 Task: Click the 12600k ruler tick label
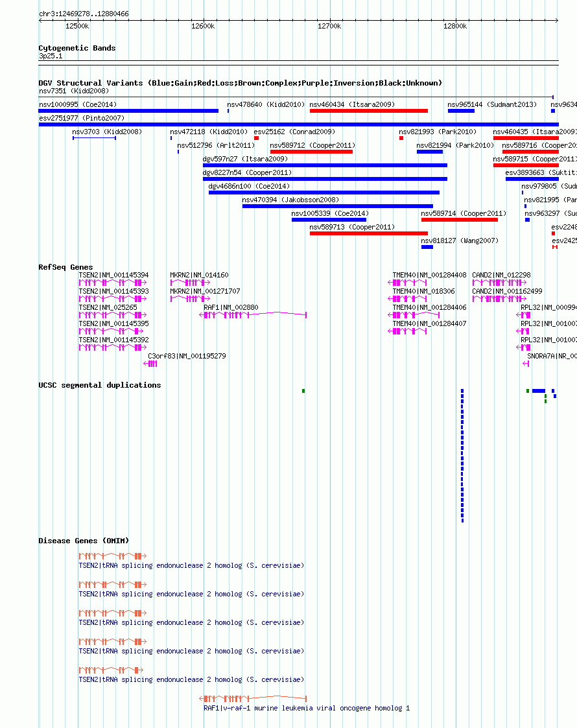[203, 26]
